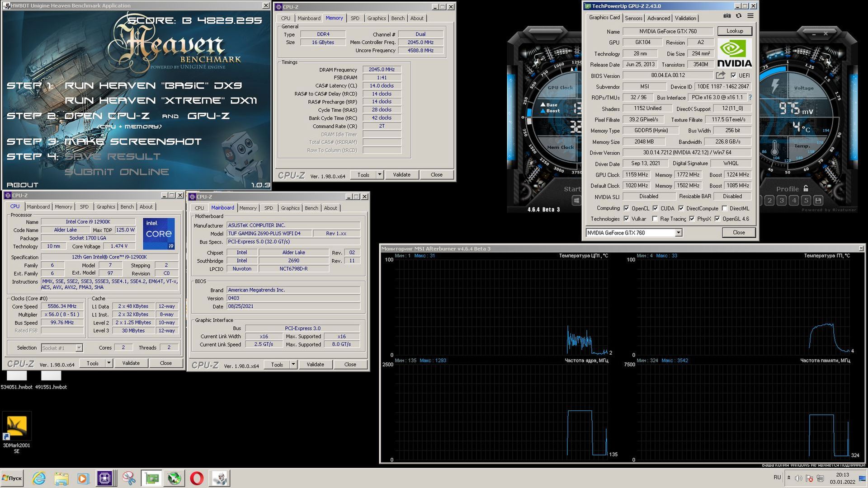
Task: Open Internet Explorer from the taskbar
Action: [39, 478]
